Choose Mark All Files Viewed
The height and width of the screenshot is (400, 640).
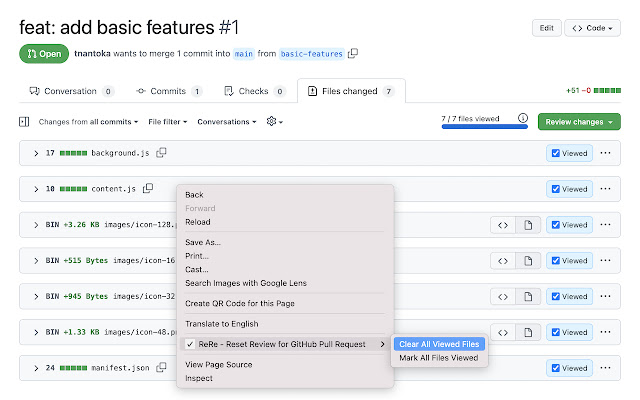pos(439,358)
